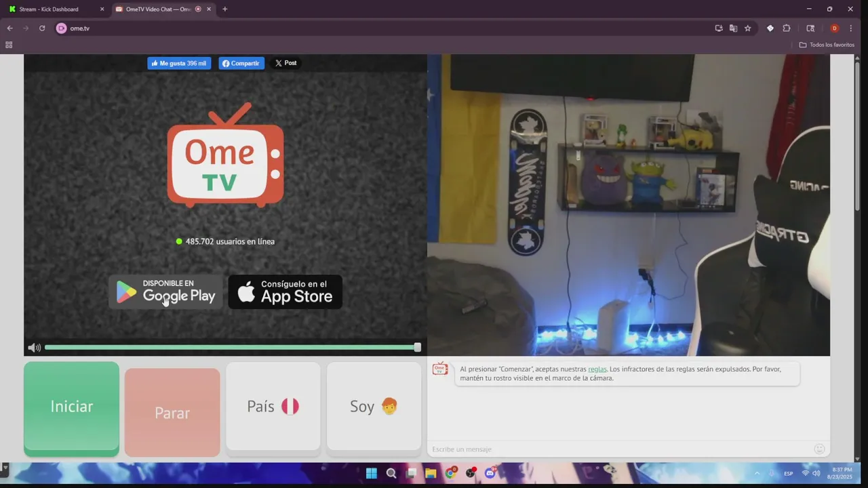868x488 pixels.
Task: Click the Wi-Fi network tray icon
Action: [x=806, y=473]
